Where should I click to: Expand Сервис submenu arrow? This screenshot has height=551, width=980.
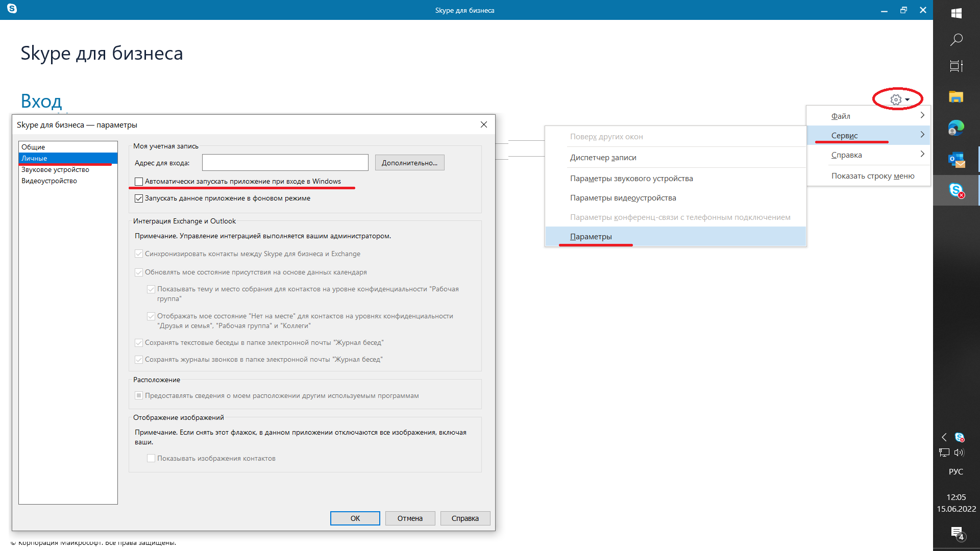922,135
